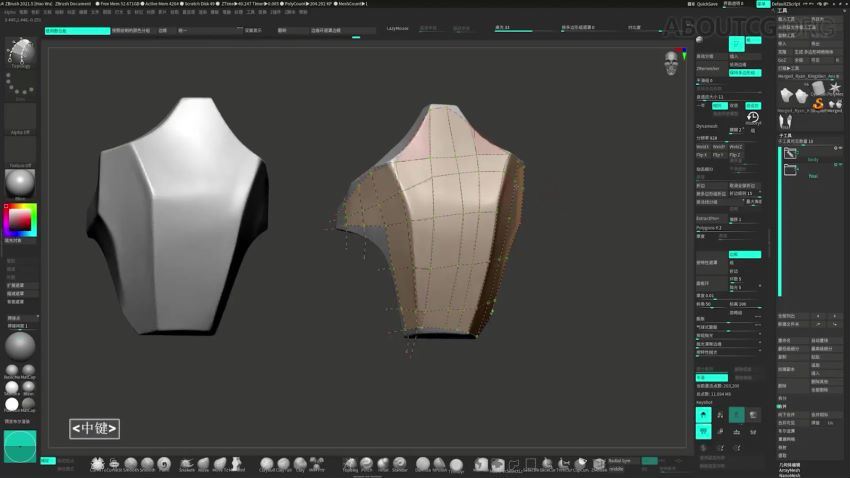This screenshot has height=478, width=850.
Task: Select the TrimCurve brush icon
Action: 564,464
